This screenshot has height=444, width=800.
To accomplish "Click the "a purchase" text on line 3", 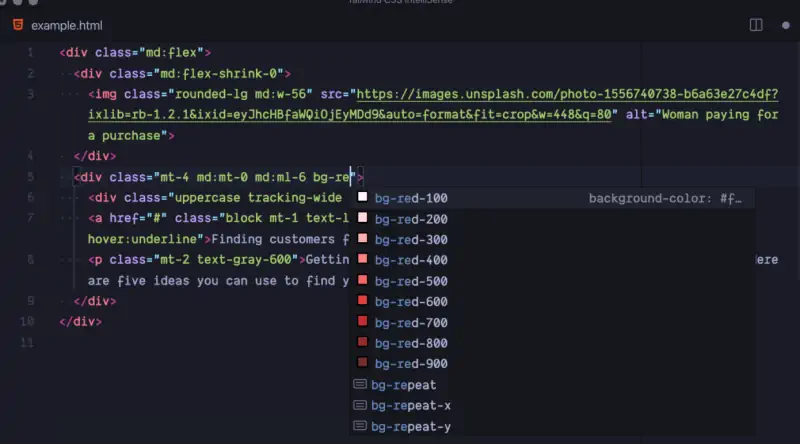I will tap(124, 136).
